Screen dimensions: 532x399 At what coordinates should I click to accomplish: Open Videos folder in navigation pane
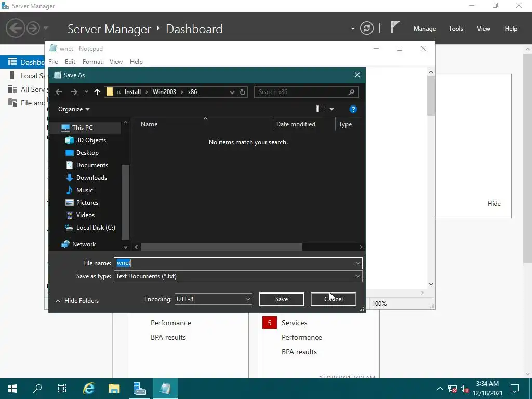click(x=85, y=215)
